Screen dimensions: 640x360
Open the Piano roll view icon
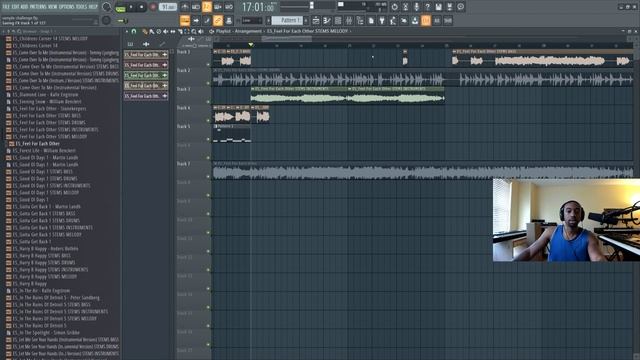coord(327,20)
